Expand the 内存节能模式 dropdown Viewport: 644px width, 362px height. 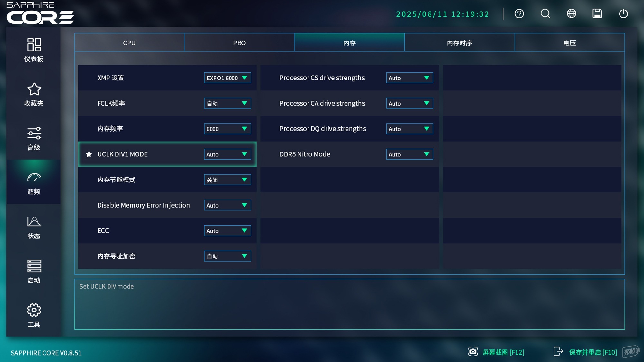coord(227,180)
